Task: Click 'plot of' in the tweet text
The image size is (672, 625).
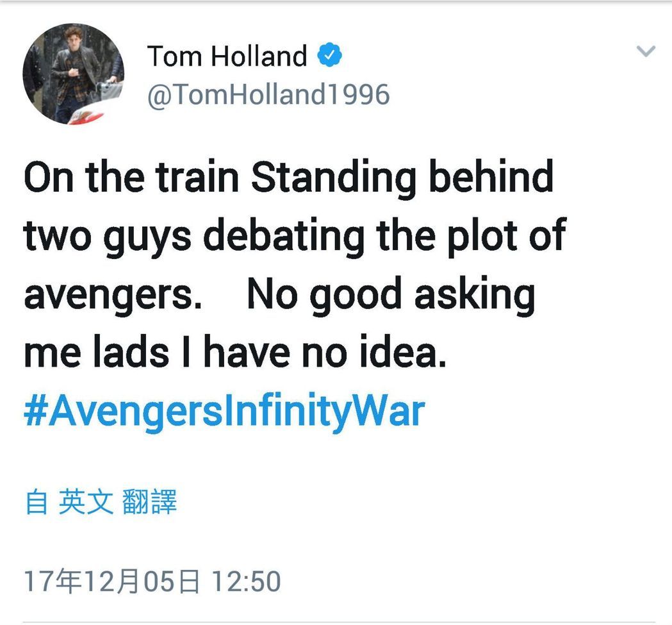Action: (x=507, y=237)
